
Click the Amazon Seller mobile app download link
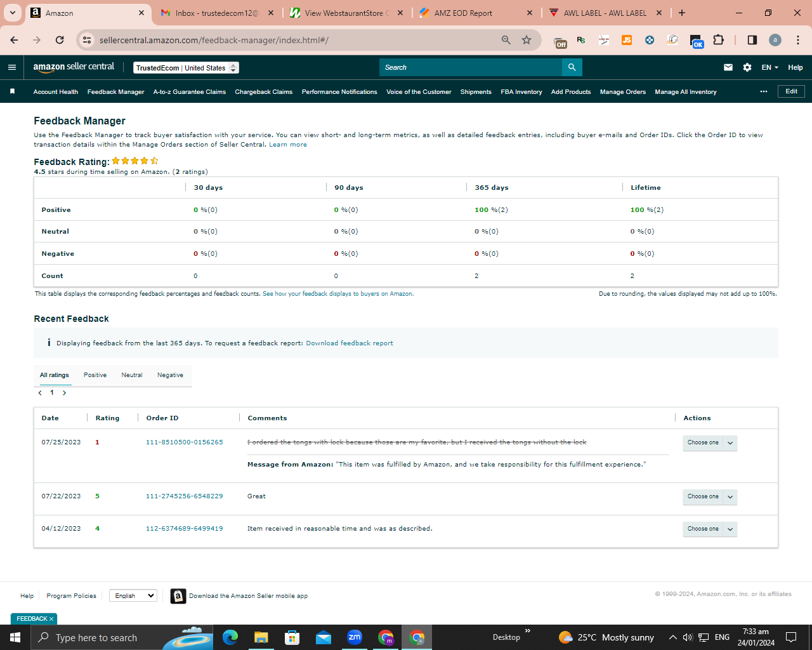coord(248,596)
